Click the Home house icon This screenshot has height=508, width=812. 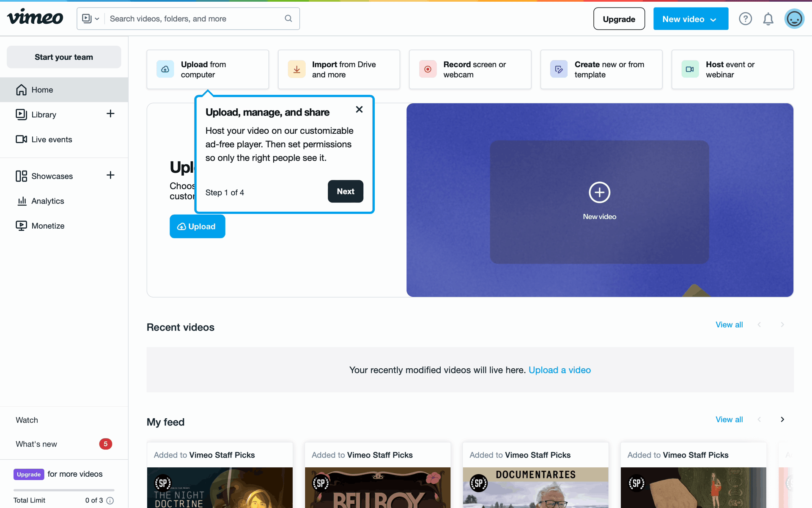(21, 90)
